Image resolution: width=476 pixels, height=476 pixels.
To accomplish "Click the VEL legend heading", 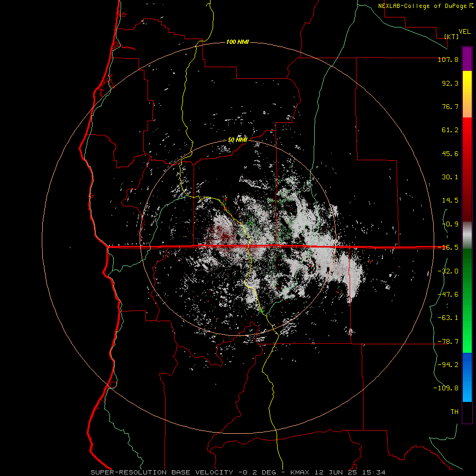I will (x=464, y=32).
